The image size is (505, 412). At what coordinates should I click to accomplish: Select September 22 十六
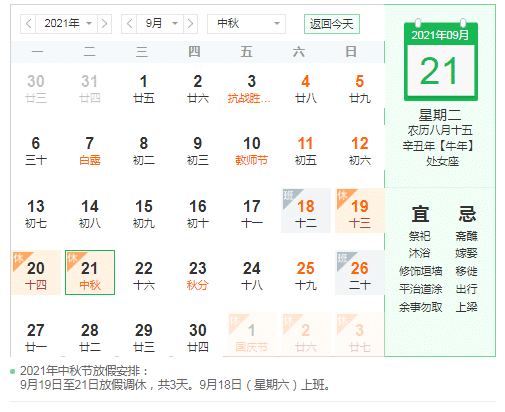click(144, 275)
